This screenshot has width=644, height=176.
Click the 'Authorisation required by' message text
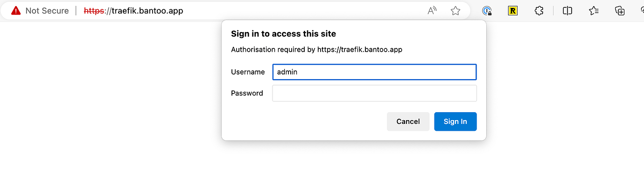[273, 49]
